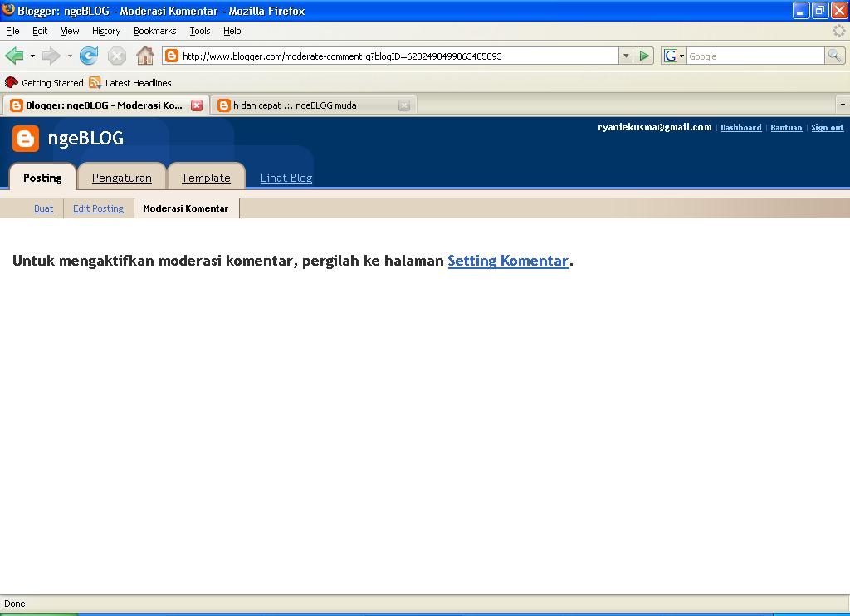Go to the Dashboard link
Screen dimensions: 850x616
pyautogui.click(x=741, y=127)
